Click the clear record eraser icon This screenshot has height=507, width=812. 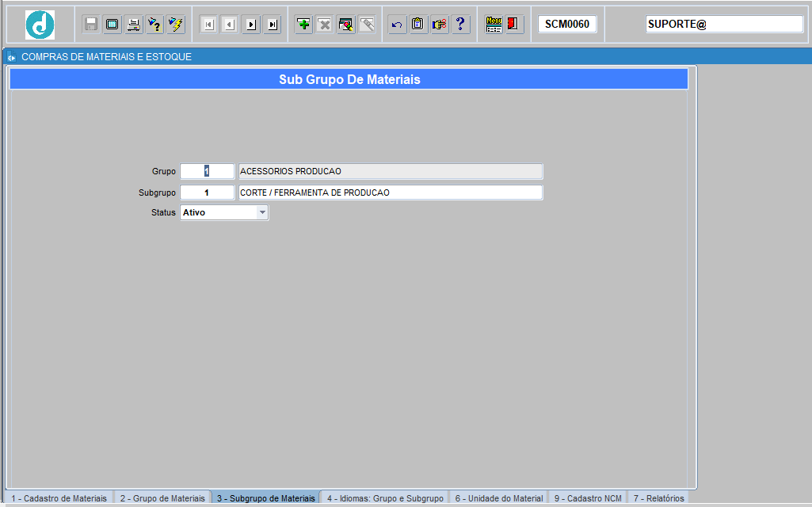tap(346, 25)
